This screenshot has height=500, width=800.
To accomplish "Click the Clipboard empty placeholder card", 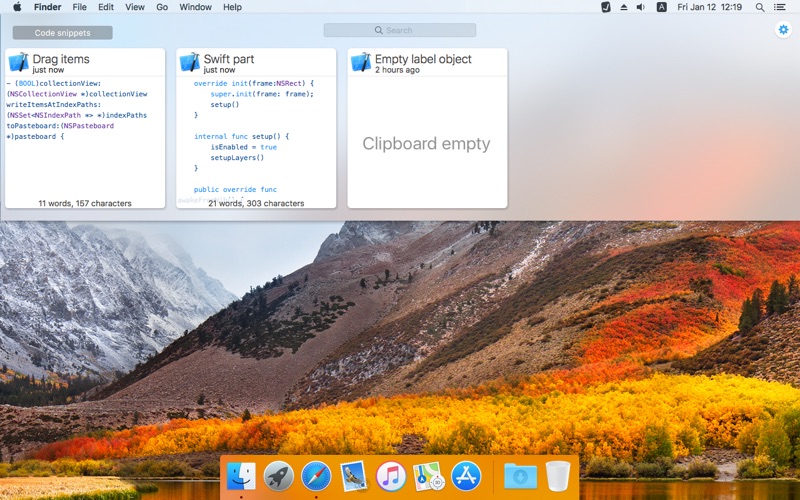I will click(427, 143).
